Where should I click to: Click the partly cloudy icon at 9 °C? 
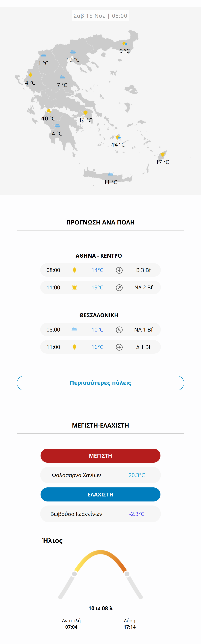coord(124,43)
